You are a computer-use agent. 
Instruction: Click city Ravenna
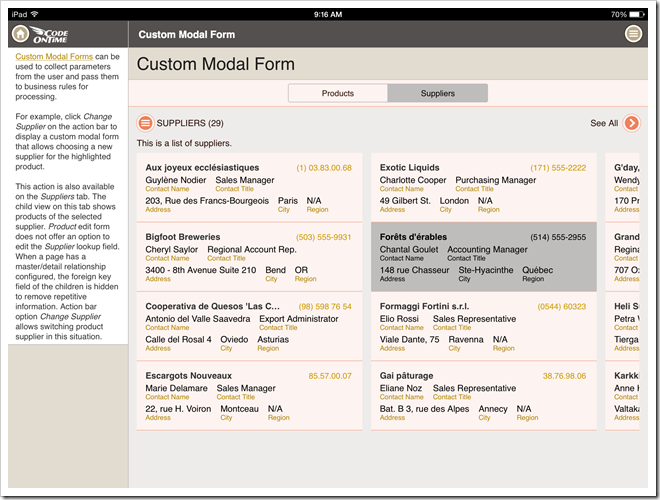click(x=466, y=340)
